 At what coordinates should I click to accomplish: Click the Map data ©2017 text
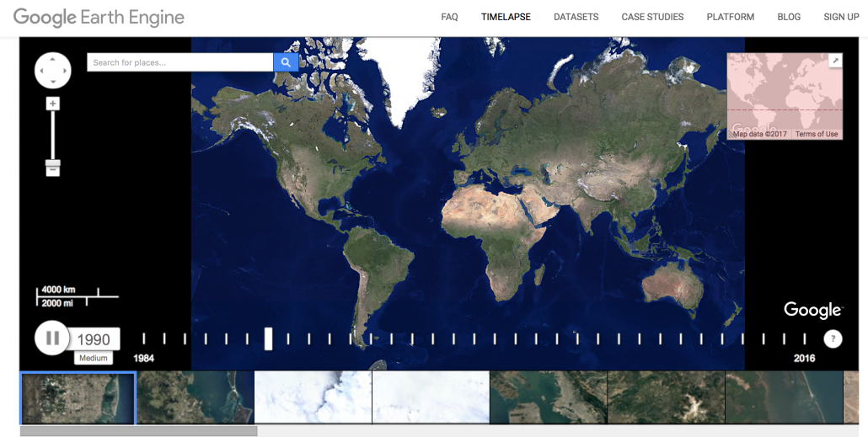point(759,134)
